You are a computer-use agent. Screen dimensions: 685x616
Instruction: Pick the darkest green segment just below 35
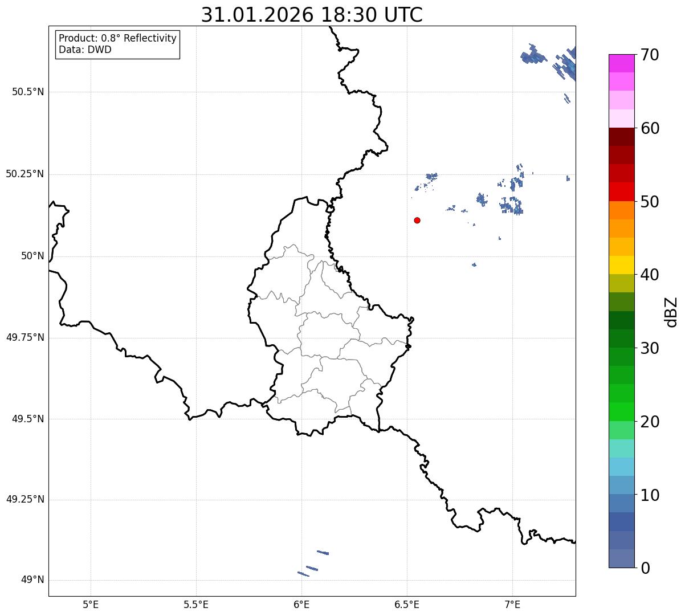(x=621, y=320)
